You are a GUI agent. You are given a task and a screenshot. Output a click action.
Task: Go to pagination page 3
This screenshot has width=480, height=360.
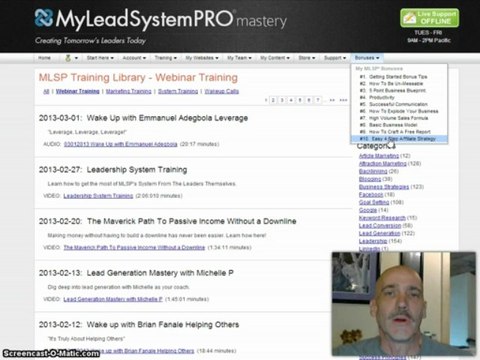pos(282,100)
